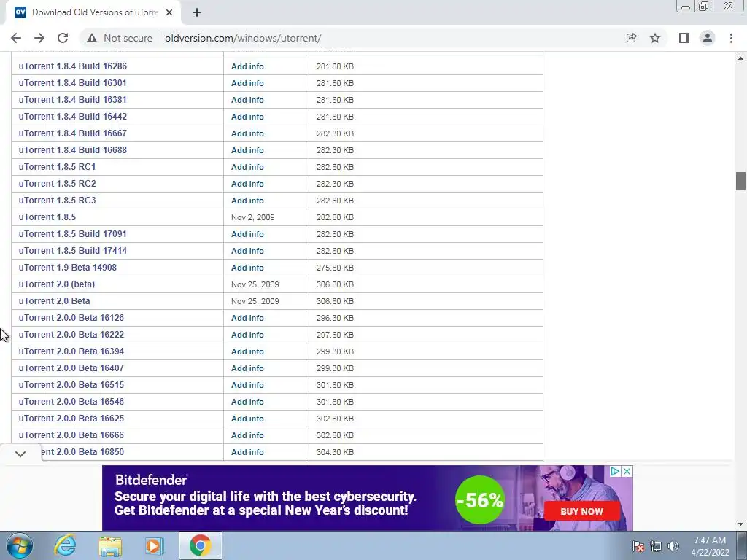This screenshot has width=747, height=560.
Task: Click the scrollbar up arrow
Action: (x=740, y=58)
